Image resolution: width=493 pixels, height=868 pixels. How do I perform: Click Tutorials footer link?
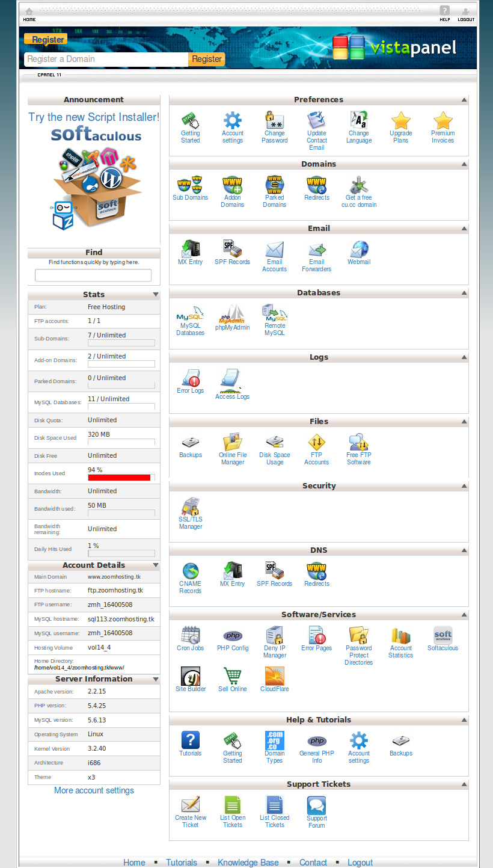(182, 862)
